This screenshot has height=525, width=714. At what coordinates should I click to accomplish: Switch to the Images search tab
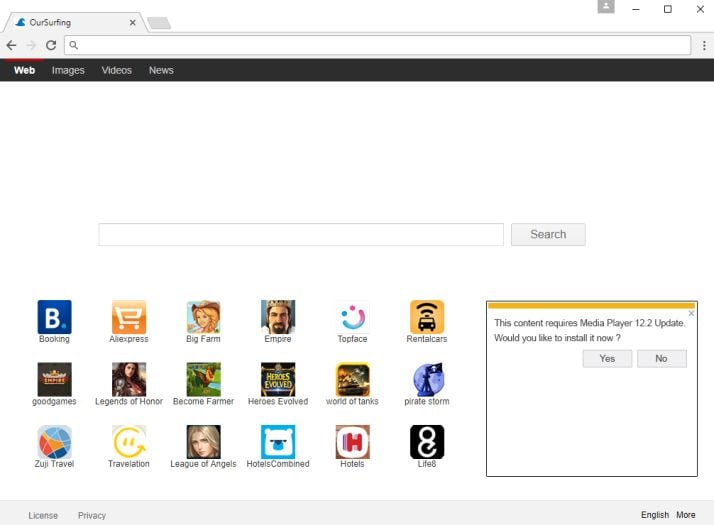click(x=68, y=70)
